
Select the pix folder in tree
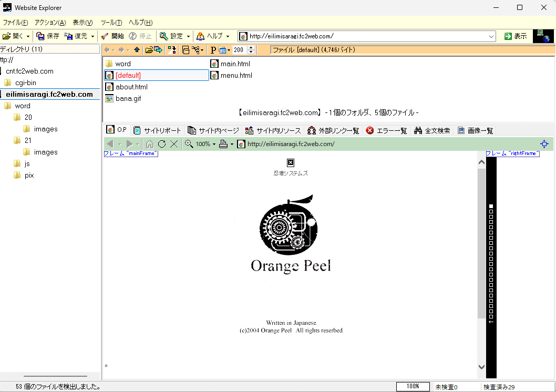click(24, 175)
